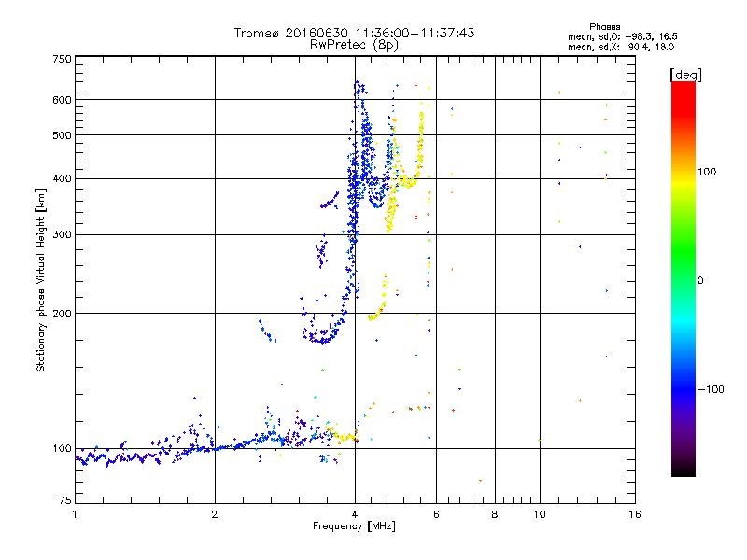The width and height of the screenshot is (747, 560).
Task: Click the '2' x-axis frequency label
Action: pos(215,514)
